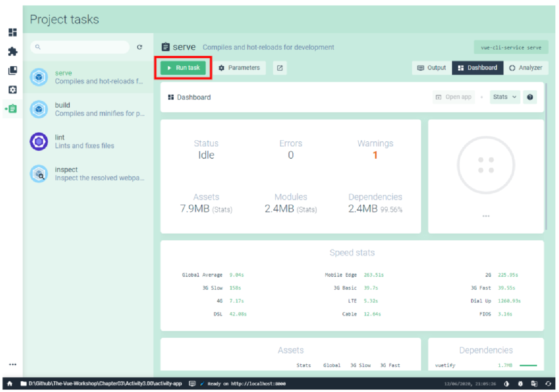Go to project manager home icon

pos(10,384)
